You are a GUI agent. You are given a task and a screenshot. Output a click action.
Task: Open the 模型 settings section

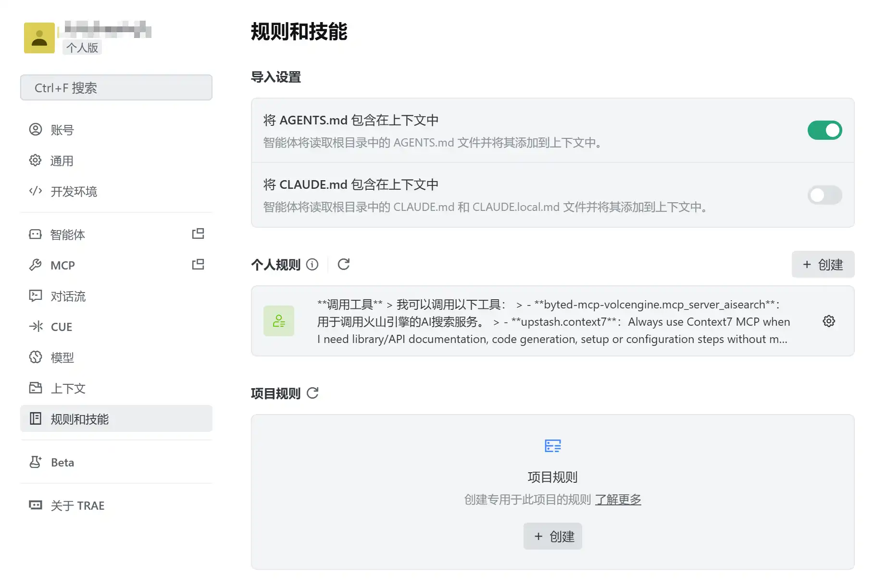[x=62, y=357]
